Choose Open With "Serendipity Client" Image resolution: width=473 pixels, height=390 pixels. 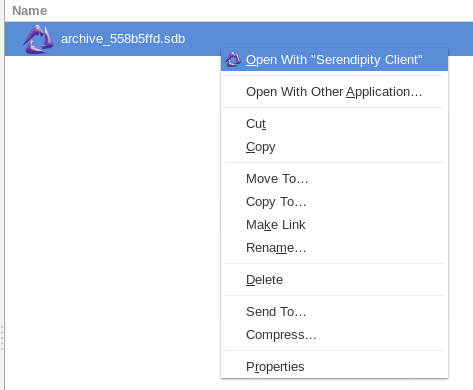coord(334,60)
